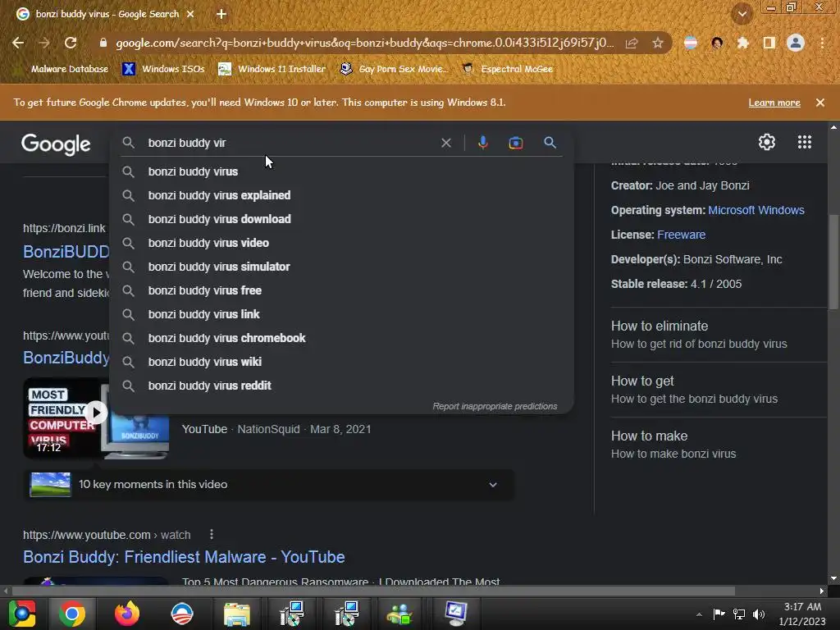The width and height of the screenshot is (840, 630).
Task: Open the three-dot menu beside youtube.com watch
Action: [212, 535]
